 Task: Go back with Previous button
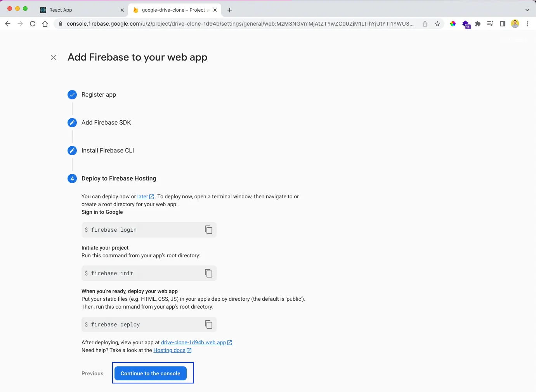(x=92, y=373)
